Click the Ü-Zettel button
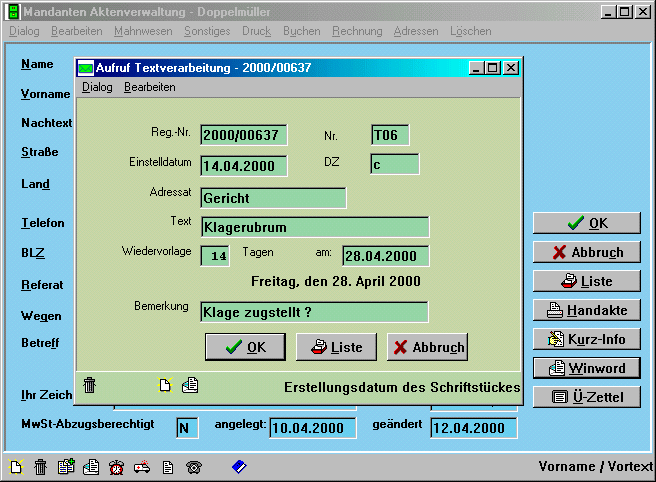Image resolution: width=656 pixels, height=482 pixels. [x=587, y=397]
